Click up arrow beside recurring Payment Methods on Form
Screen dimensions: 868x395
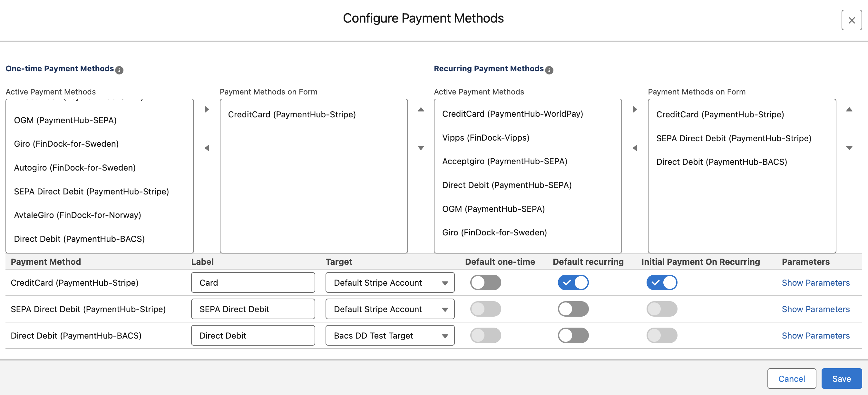click(849, 109)
